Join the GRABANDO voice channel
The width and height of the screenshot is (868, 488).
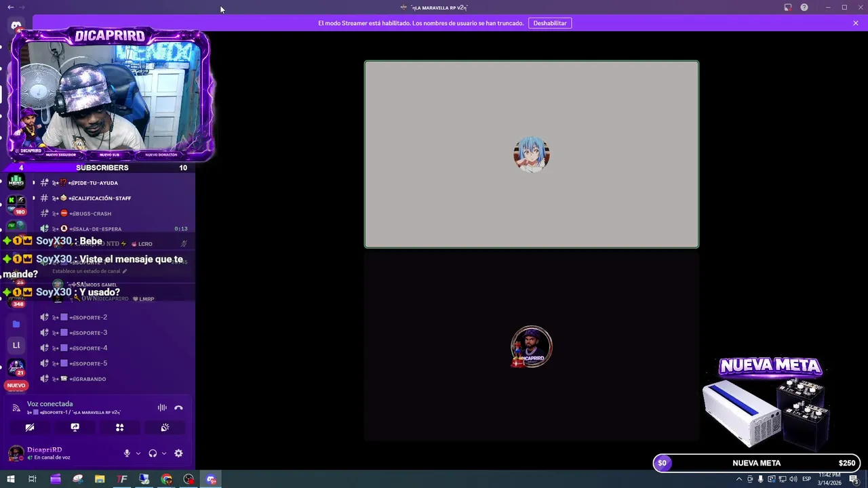tap(113, 379)
